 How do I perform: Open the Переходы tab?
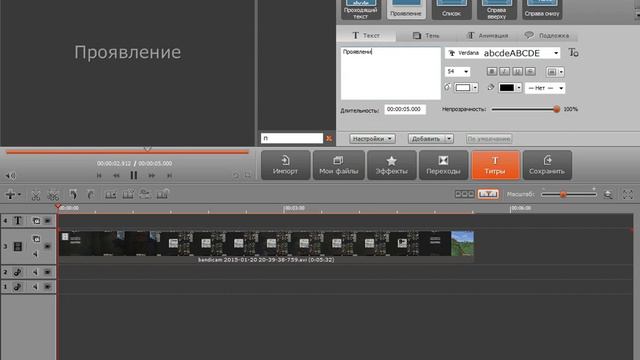[x=444, y=165]
